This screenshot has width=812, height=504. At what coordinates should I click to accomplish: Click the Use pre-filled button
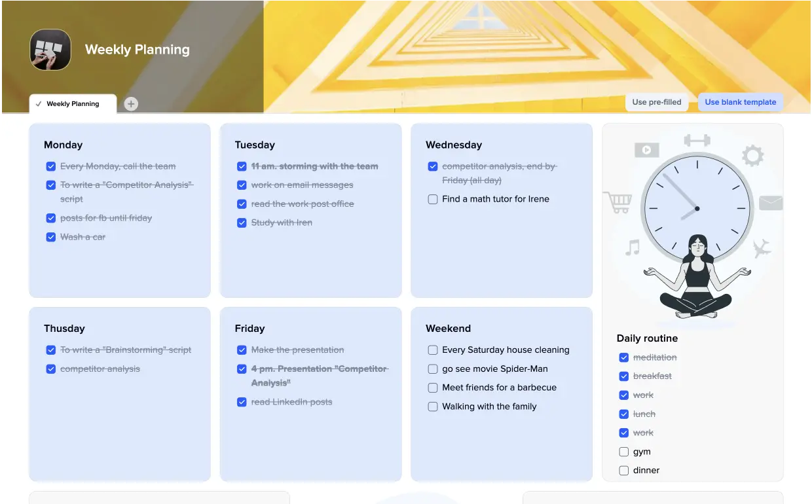point(657,102)
